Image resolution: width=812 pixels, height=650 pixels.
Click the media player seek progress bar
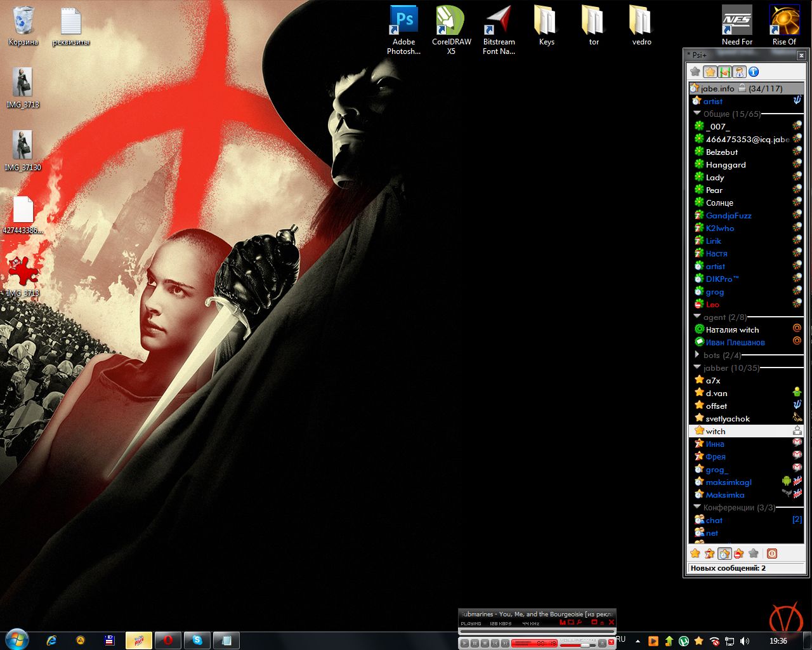537,632
